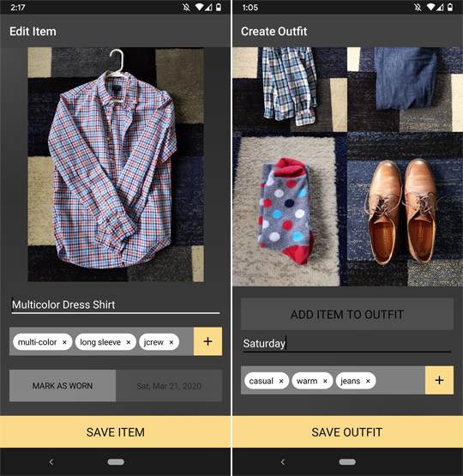463x476 pixels.
Task: Select the brown shoes thumbnail
Action: coord(406,209)
